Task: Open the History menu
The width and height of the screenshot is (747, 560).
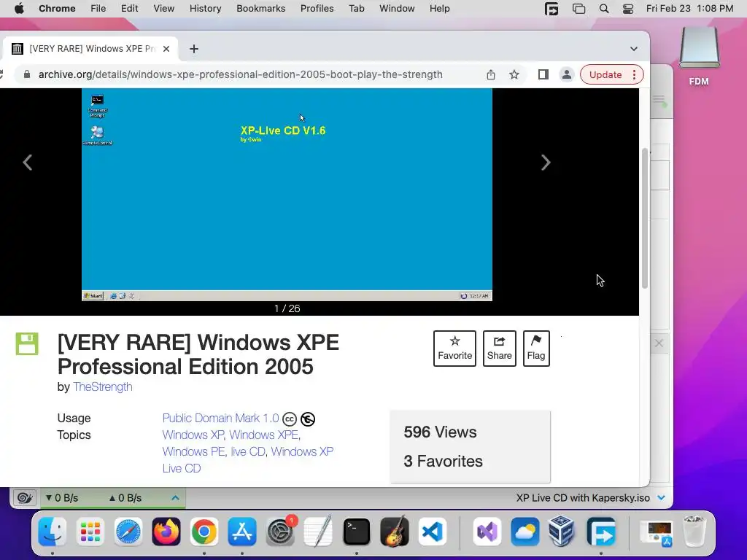Action: coord(205,9)
